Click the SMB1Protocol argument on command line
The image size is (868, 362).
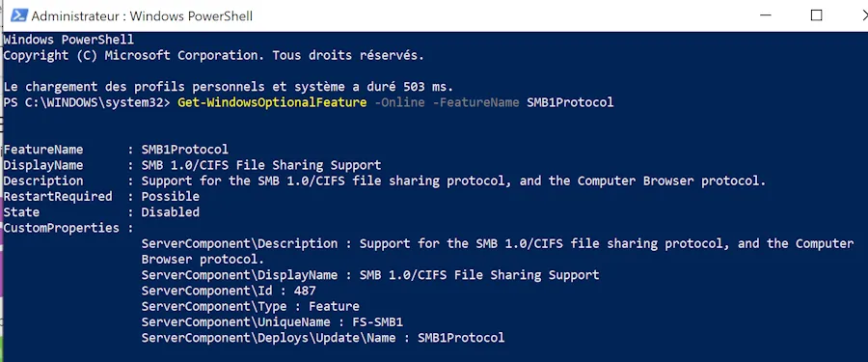pyautogui.click(x=570, y=102)
